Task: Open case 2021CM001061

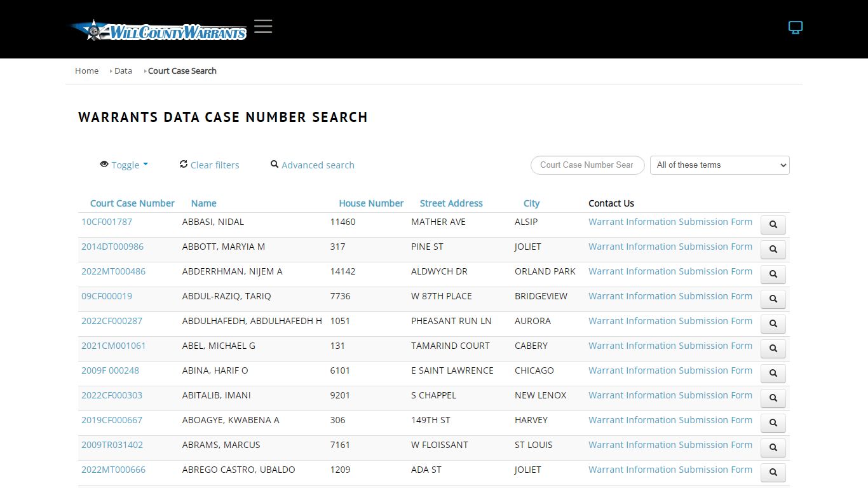Action: coord(114,346)
